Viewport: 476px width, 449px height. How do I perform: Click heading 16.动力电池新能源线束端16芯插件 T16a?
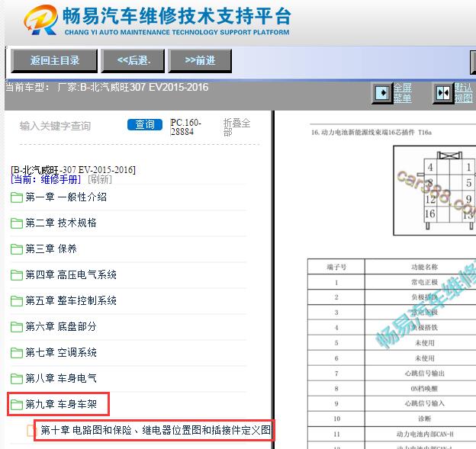click(371, 133)
